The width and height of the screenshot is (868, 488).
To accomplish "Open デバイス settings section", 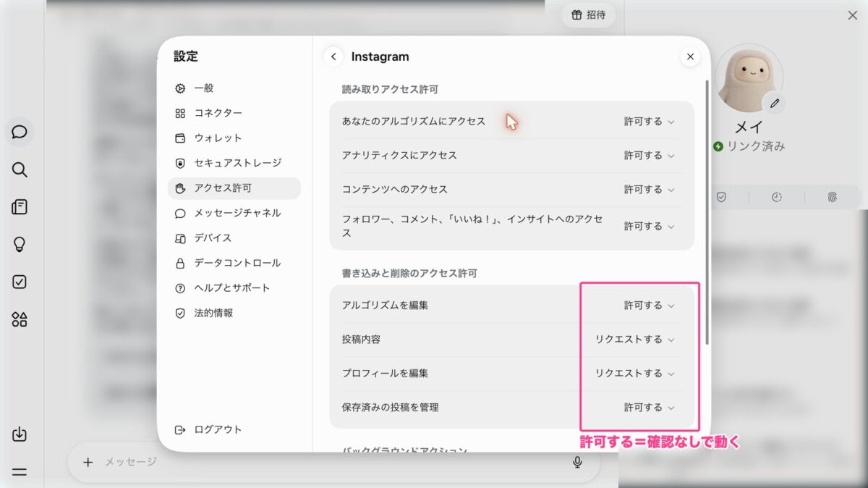I will click(x=234, y=238).
